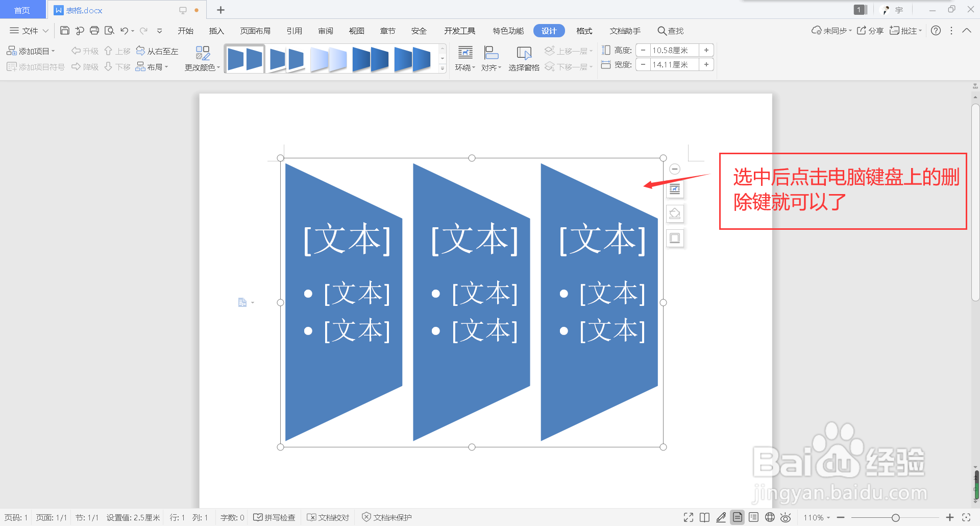Screen dimensions: 980x526
Task: Open 未同步 sync status dropdown
Action: pyautogui.click(x=831, y=31)
